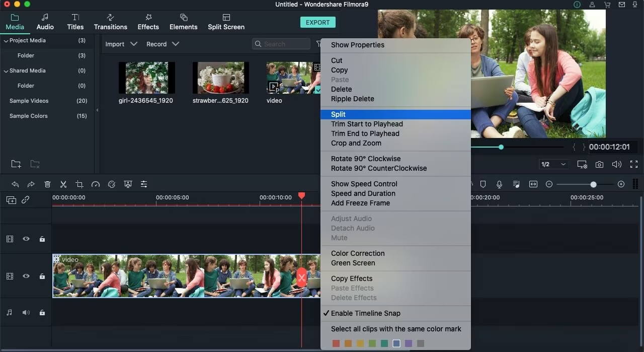Select Sample Videos in the sidebar

click(x=28, y=101)
